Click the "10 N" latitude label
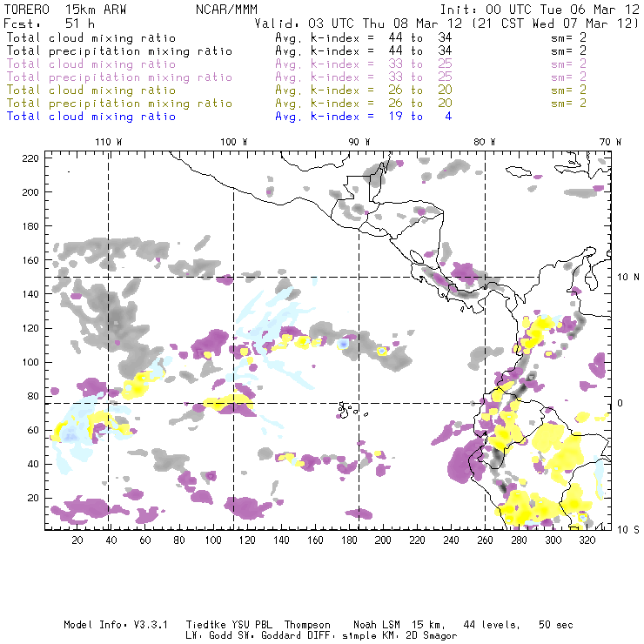The height and width of the screenshot is (644, 644). point(628,278)
